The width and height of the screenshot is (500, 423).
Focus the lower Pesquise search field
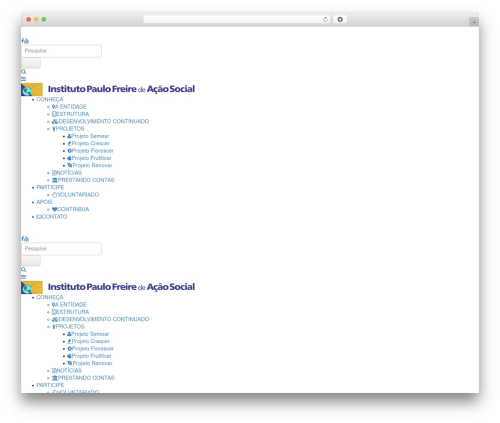tap(62, 249)
